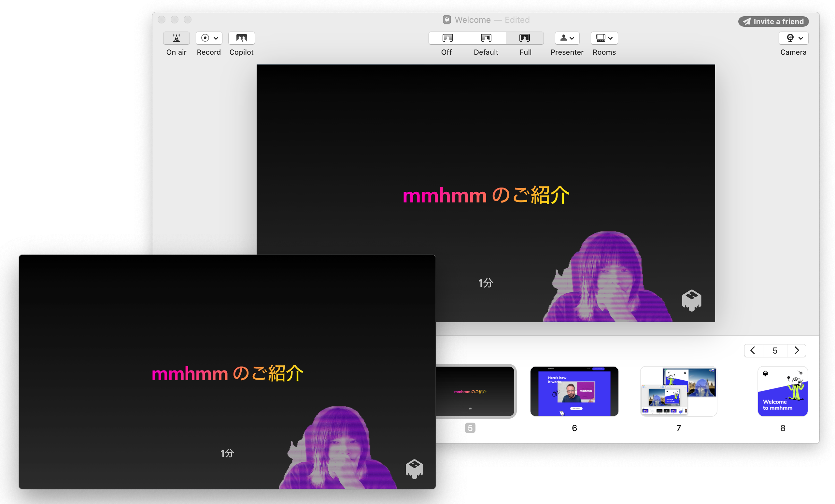Select slide 8 'Welcome to mmhmm' thumbnail
This screenshot has width=835, height=504.
point(783,391)
